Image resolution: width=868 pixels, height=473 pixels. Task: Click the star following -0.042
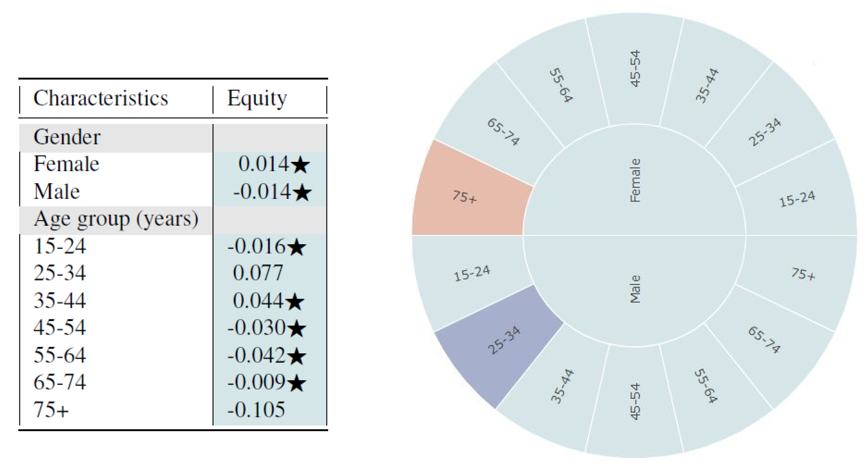(x=297, y=356)
